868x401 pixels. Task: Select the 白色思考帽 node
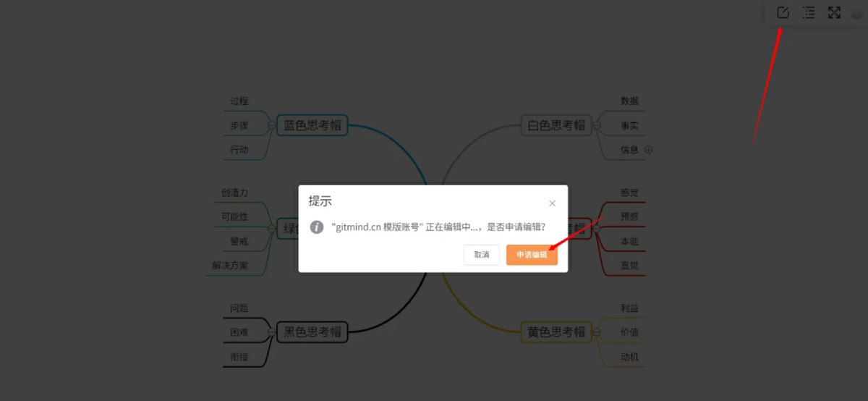[x=556, y=125]
